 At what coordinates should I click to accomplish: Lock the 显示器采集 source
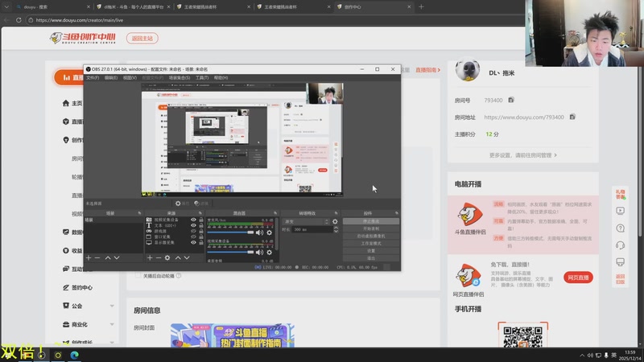[x=201, y=243]
